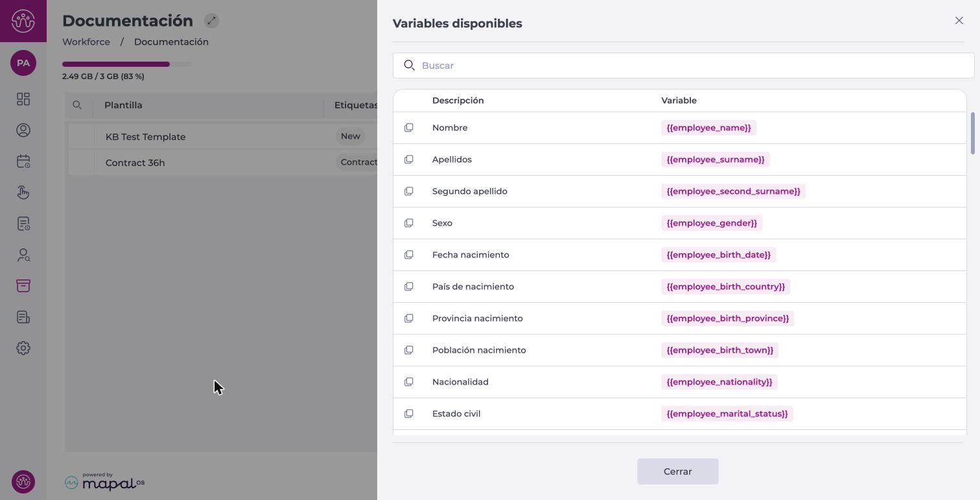980x500 pixels.
Task: Click the New tag on KB Test Template
Action: [x=351, y=136]
